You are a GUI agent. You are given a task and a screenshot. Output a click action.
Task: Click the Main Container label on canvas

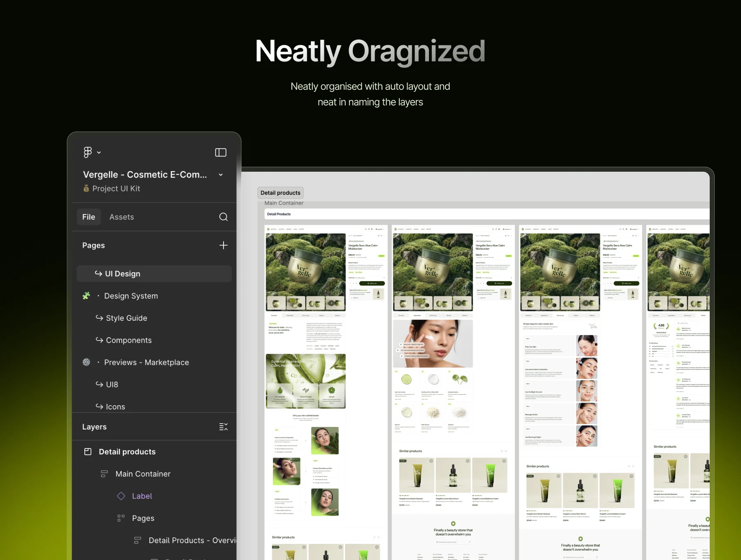pyautogui.click(x=284, y=203)
